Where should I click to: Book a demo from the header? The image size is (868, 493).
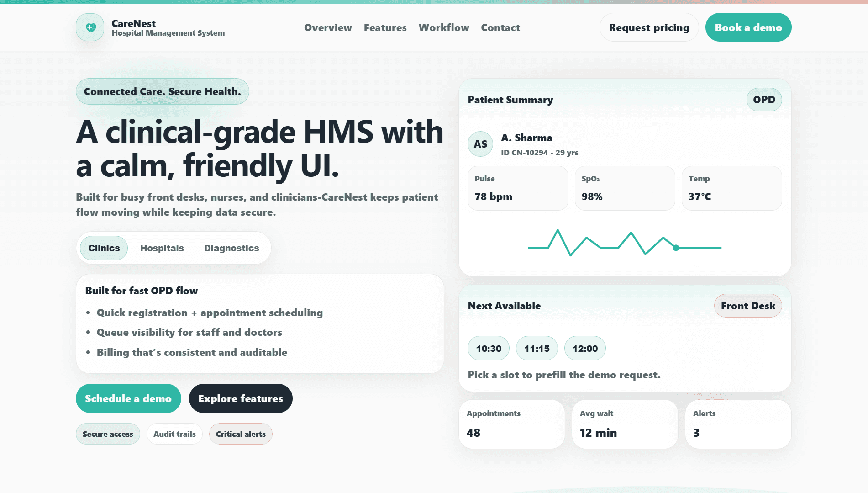pyautogui.click(x=748, y=27)
